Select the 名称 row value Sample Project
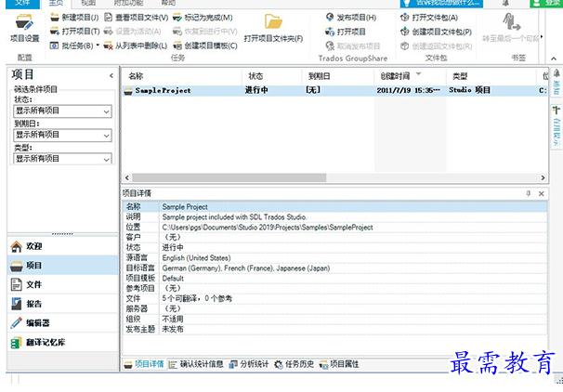563x392 pixels. coord(185,207)
